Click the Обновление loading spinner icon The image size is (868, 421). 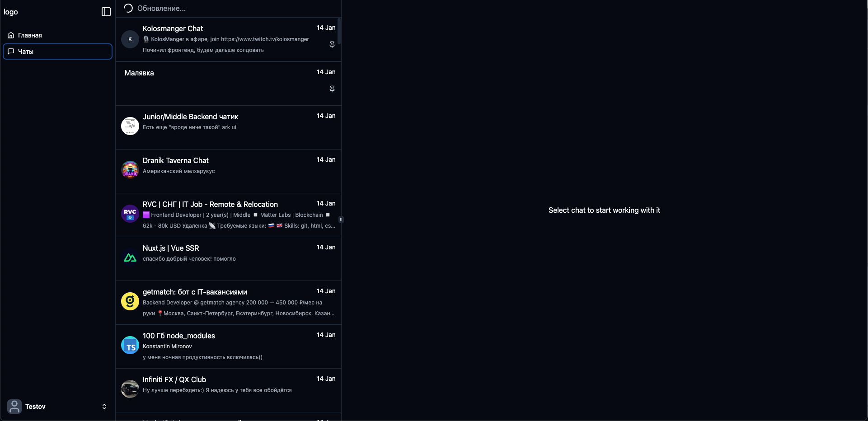tap(128, 8)
